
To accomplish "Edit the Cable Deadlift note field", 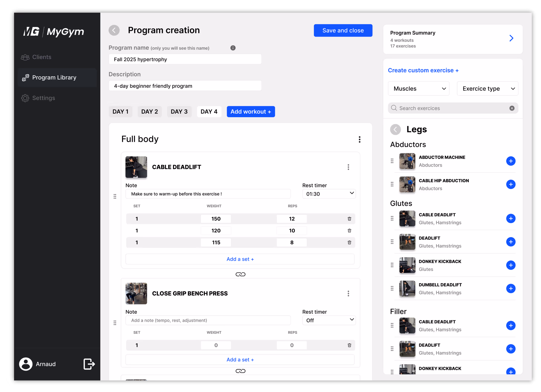I will [x=208, y=194].
